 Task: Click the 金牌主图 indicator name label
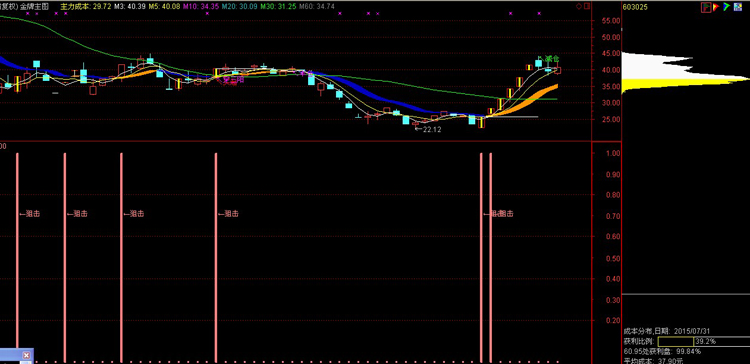(33, 7)
